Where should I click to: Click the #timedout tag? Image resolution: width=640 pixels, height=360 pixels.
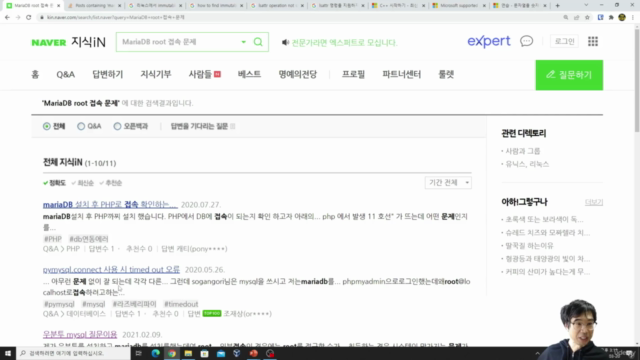pyautogui.click(x=181, y=304)
